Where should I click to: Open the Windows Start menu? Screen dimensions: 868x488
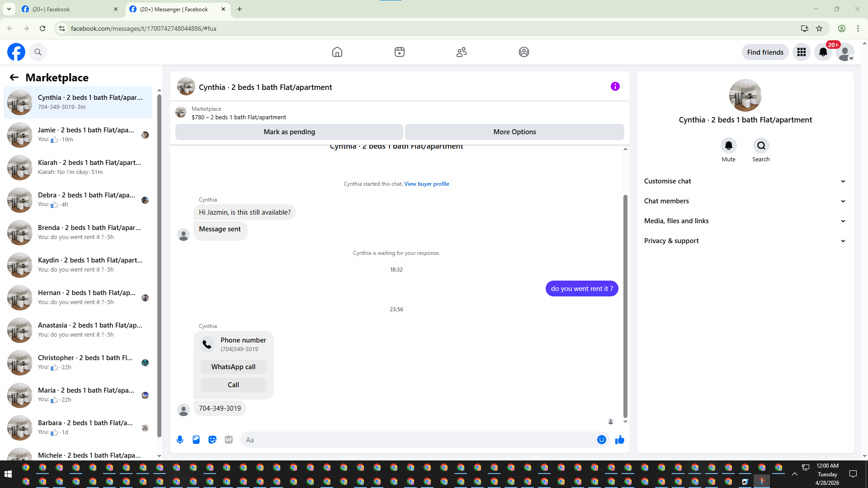[8, 474]
